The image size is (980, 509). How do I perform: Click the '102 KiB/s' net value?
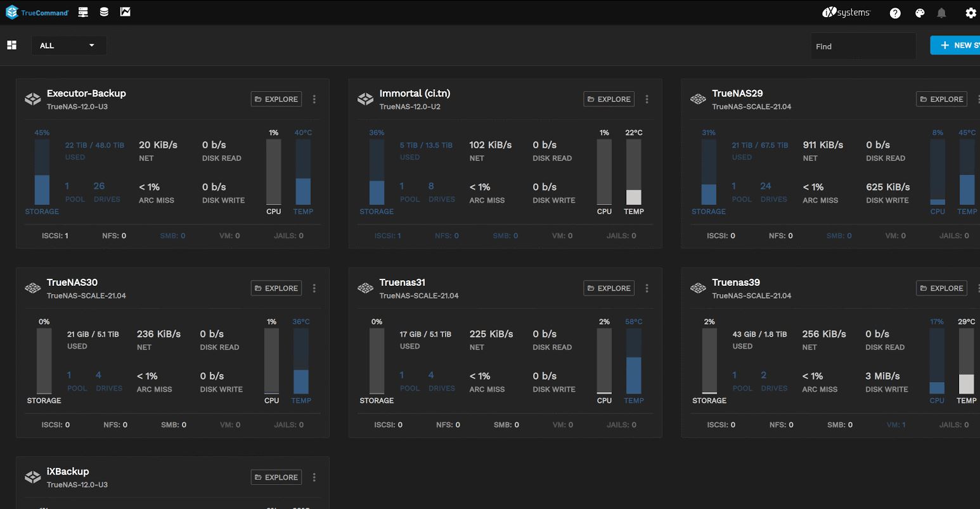click(x=491, y=145)
